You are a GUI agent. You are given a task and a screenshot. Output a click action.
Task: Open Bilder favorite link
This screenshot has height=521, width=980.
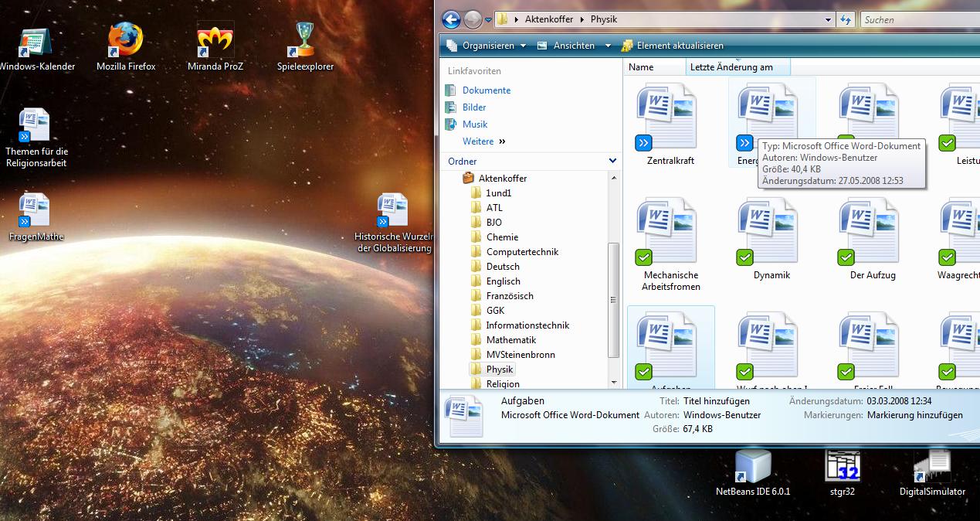[x=474, y=107]
